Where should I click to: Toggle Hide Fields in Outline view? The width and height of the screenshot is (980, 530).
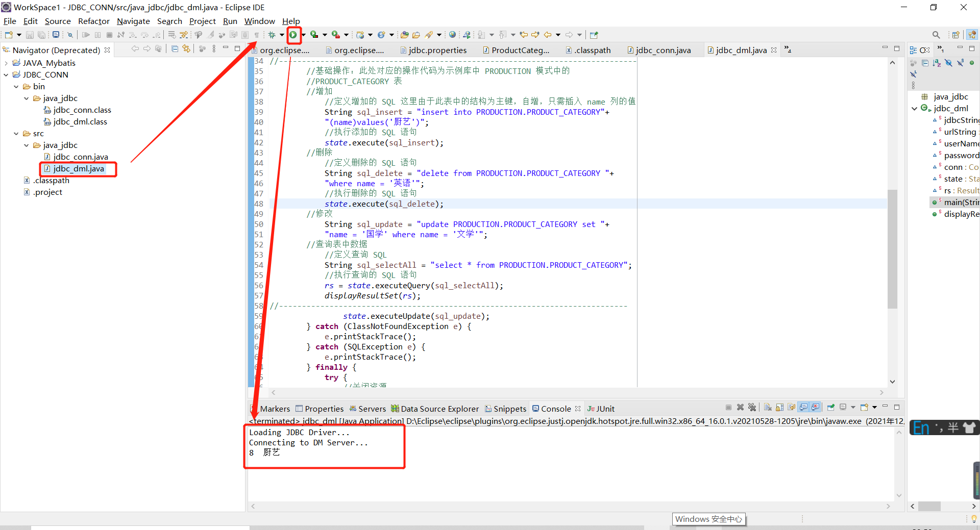click(948, 63)
